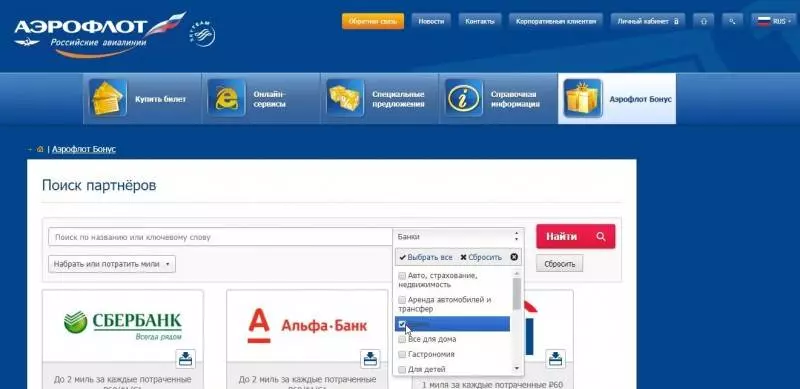Click the SkyTeam logo icon
Viewport: 800px width, 389px height.
coord(203,34)
